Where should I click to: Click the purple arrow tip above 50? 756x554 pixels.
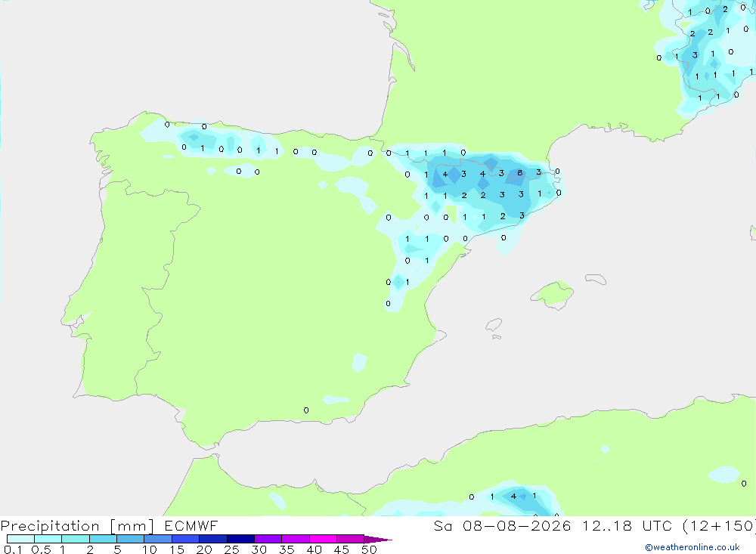(x=378, y=539)
